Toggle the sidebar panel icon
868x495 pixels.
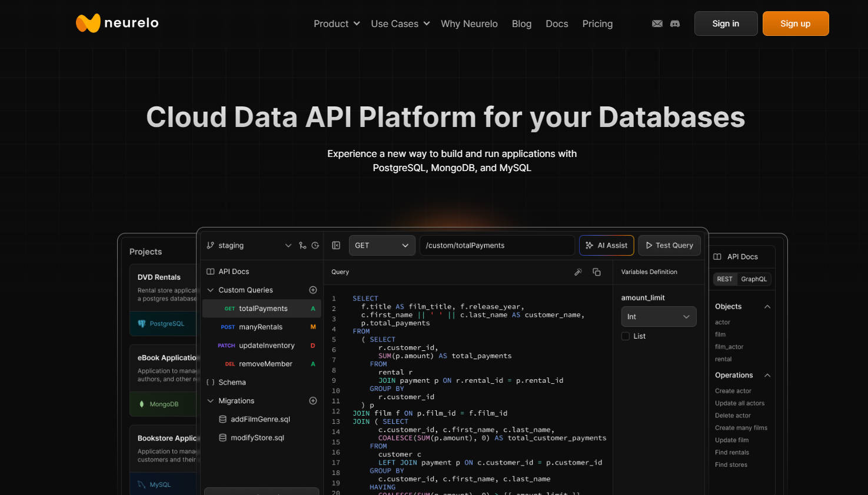tap(336, 246)
